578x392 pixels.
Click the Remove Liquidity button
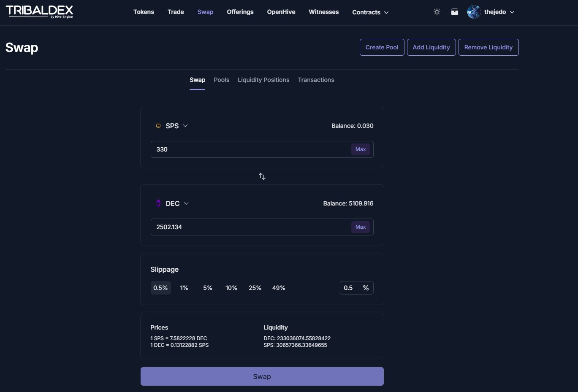pyautogui.click(x=488, y=47)
